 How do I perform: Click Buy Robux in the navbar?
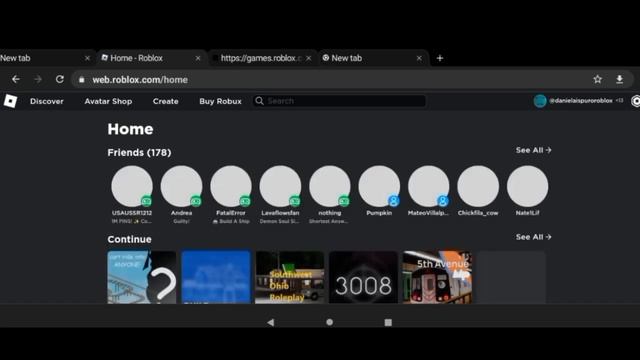(220, 101)
